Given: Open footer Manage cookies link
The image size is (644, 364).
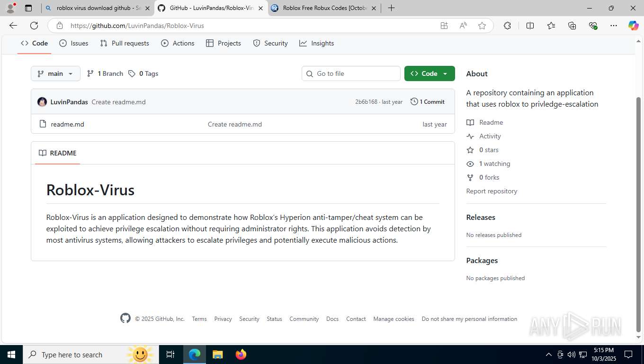Looking at the screenshot, I should pyautogui.click(x=394, y=319).
